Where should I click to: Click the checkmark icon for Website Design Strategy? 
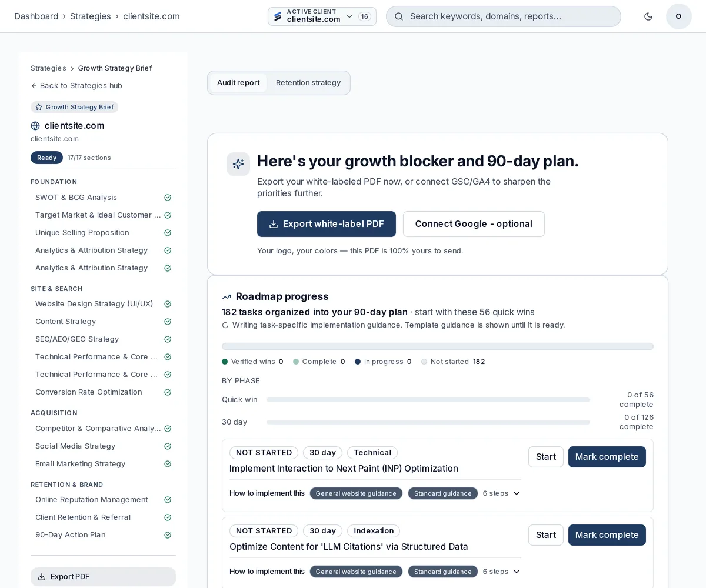pyautogui.click(x=168, y=304)
